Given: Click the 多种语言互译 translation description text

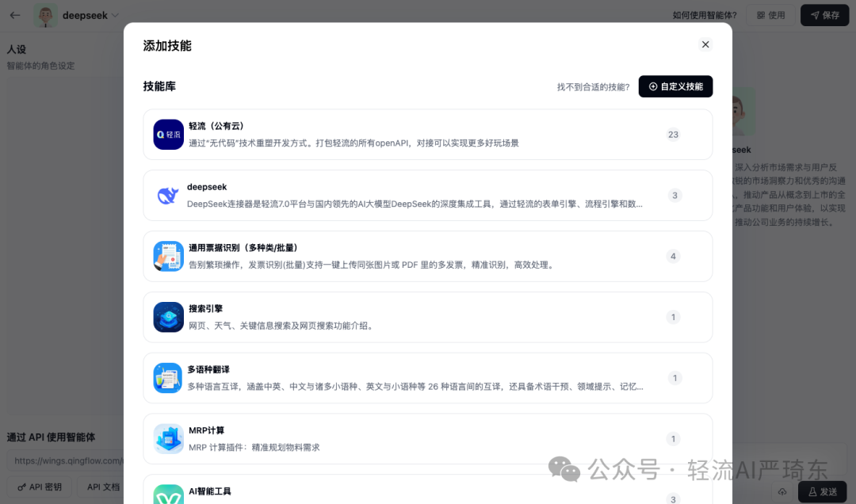Looking at the screenshot, I should (x=415, y=387).
